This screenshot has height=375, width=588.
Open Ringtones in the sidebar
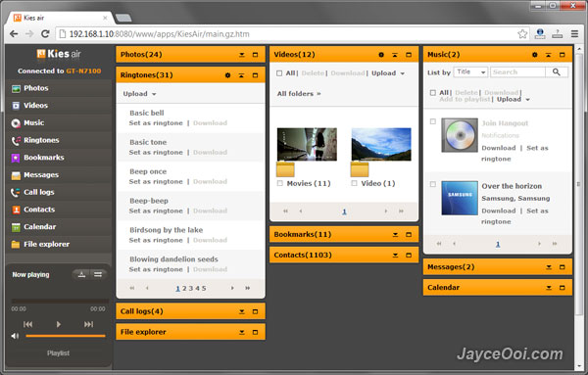41,140
